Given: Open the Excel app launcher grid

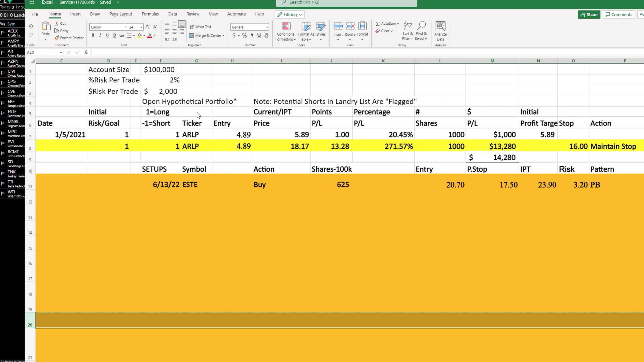Looking at the screenshot, I should (32, 2).
